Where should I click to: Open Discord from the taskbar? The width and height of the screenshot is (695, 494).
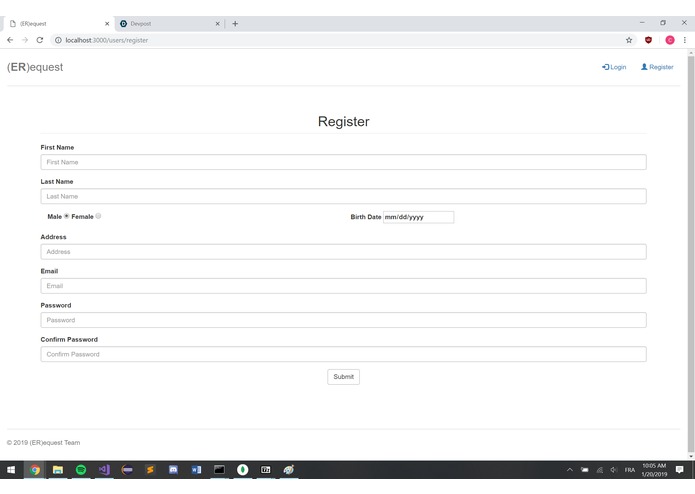173,470
